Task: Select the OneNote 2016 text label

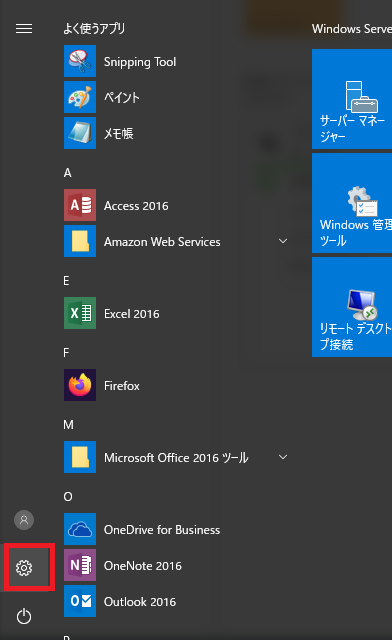Action: [143, 566]
